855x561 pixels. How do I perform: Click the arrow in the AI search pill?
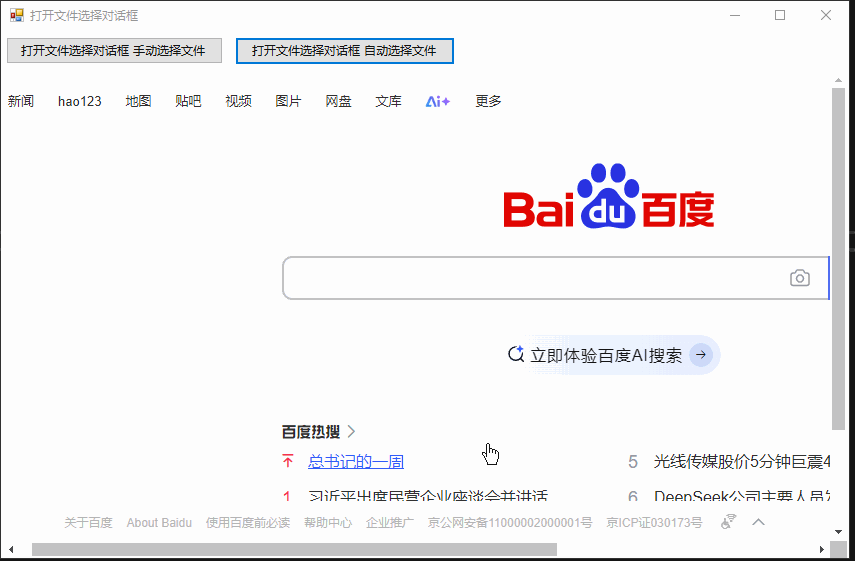point(701,355)
